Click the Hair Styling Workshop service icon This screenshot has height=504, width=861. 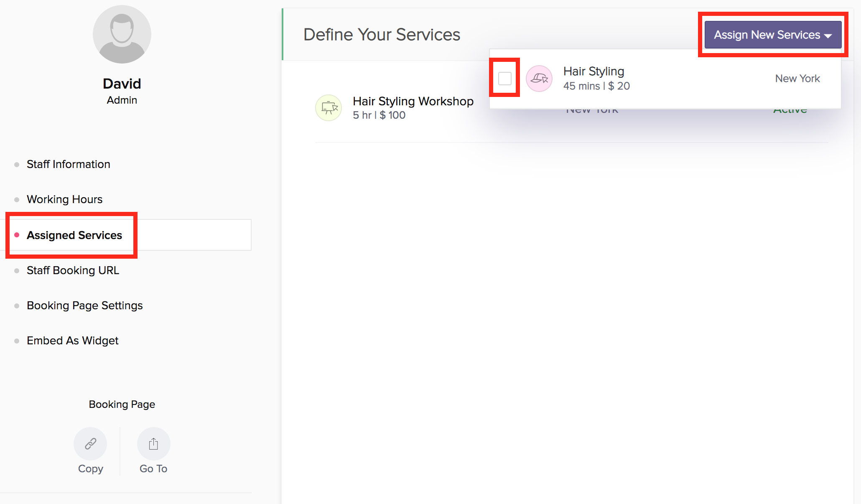(329, 108)
